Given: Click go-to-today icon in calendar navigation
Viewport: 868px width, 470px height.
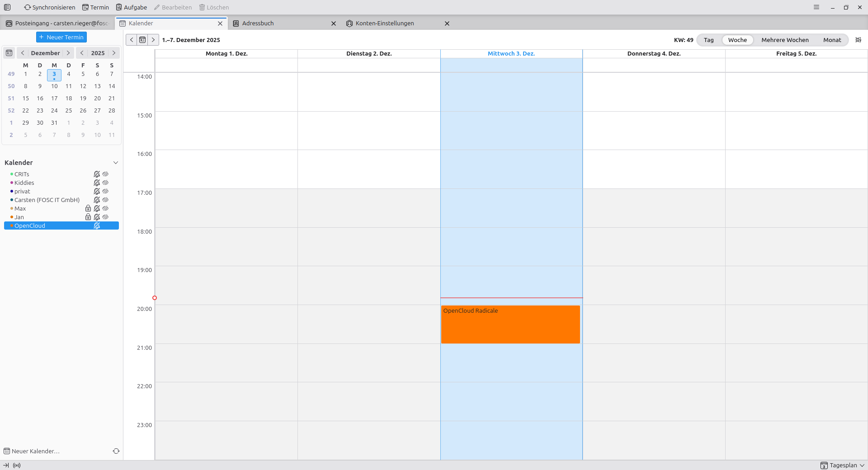Looking at the screenshot, I should [142, 40].
